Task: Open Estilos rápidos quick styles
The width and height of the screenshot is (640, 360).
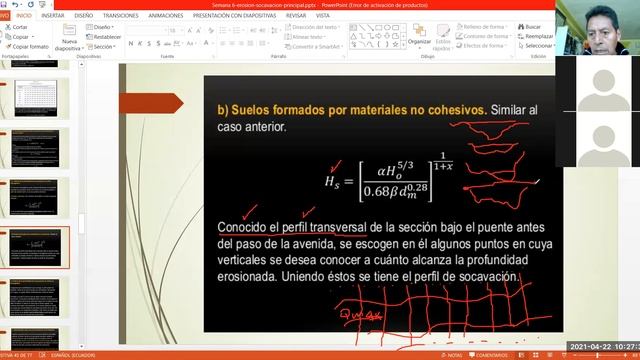Action: coord(442,38)
